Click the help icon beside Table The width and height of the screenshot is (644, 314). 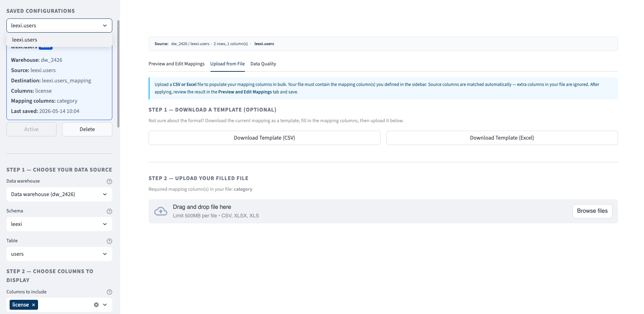click(x=109, y=241)
